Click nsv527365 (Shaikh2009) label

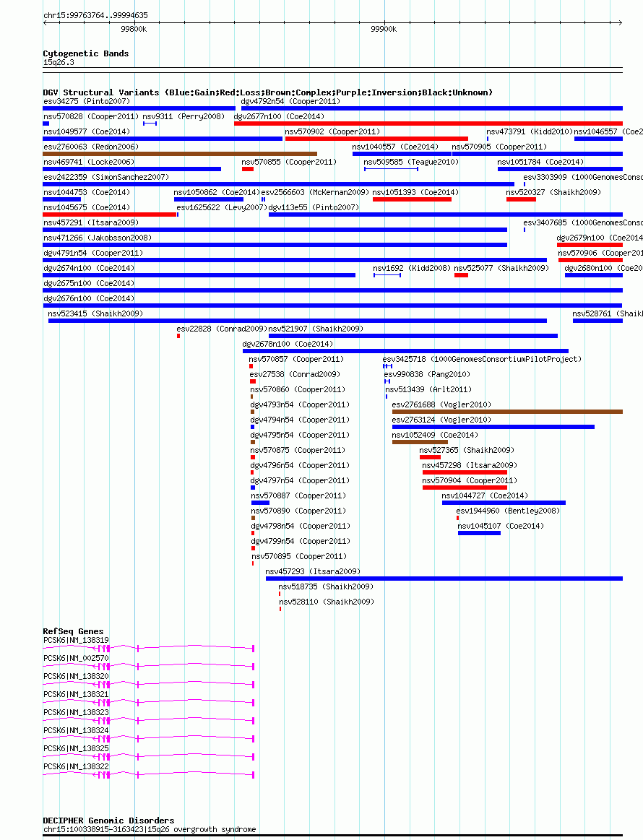coord(467,450)
